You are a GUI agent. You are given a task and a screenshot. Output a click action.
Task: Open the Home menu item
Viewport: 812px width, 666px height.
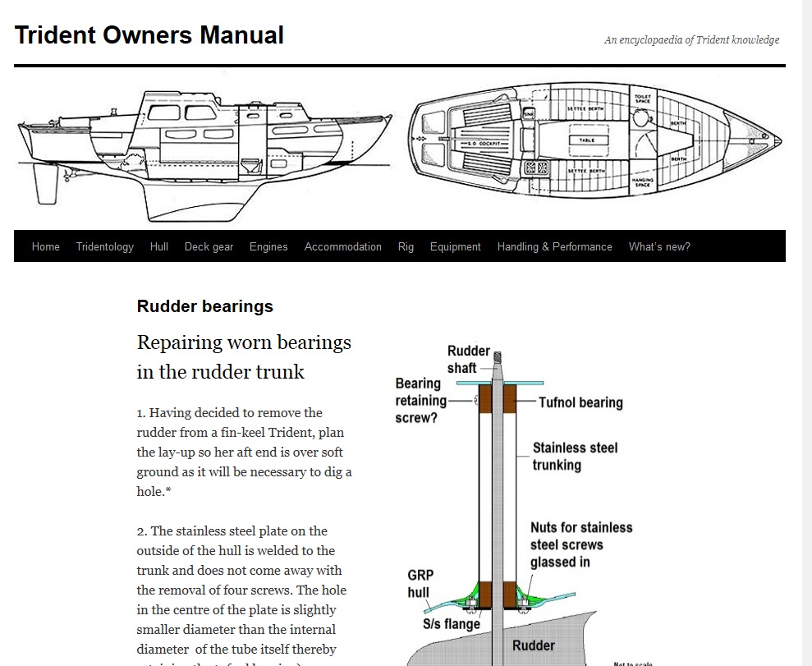click(x=45, y=246)
